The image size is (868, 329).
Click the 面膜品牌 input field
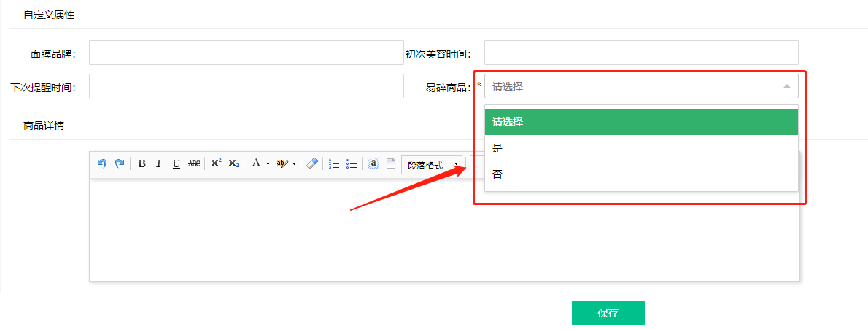(x=246, y=53)
